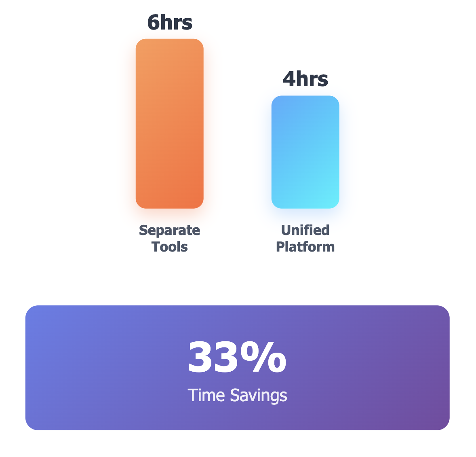Click the purple Time Savings banner
Image resolution: width=476 pixels, height=457 pixels.
[237, 368]
